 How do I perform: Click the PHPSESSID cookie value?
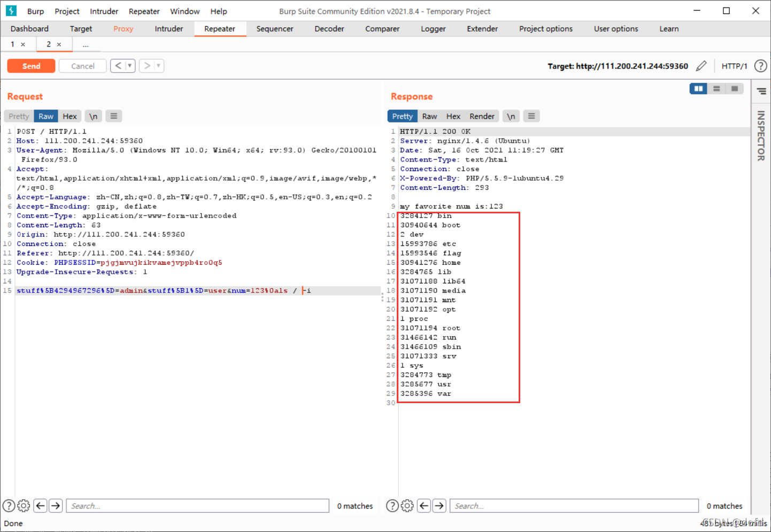[x=161, y=263]
